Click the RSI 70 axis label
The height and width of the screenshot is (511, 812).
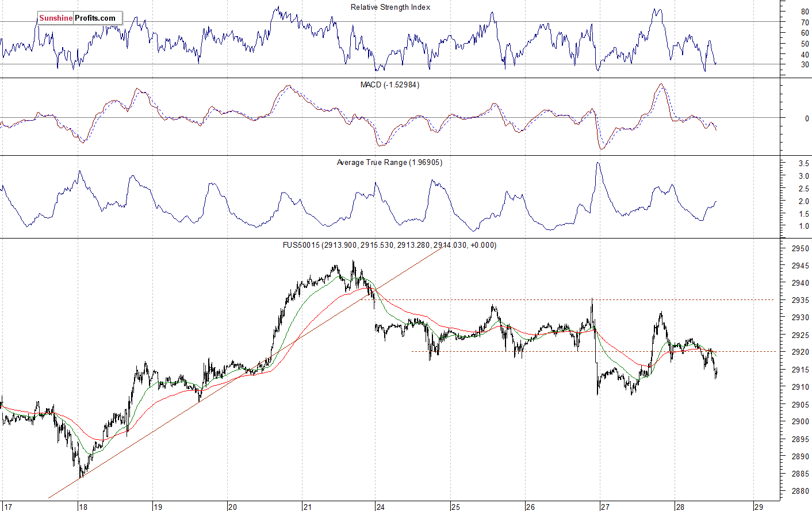point(805,22)
